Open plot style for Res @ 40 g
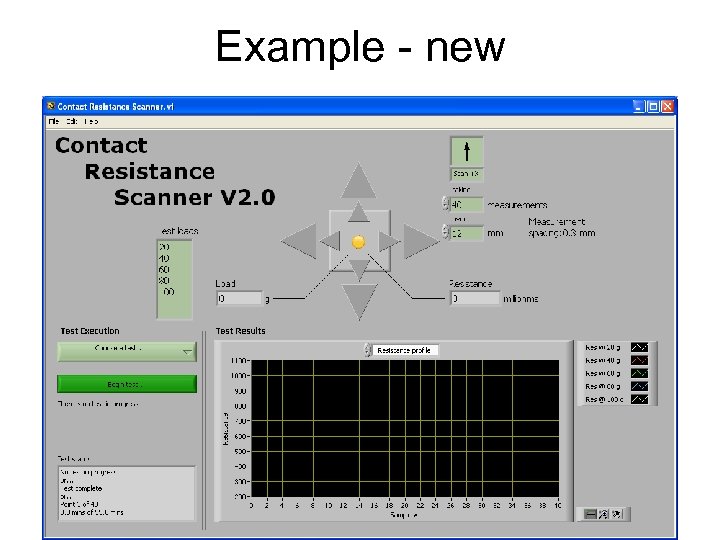 [x=639, y=360]
